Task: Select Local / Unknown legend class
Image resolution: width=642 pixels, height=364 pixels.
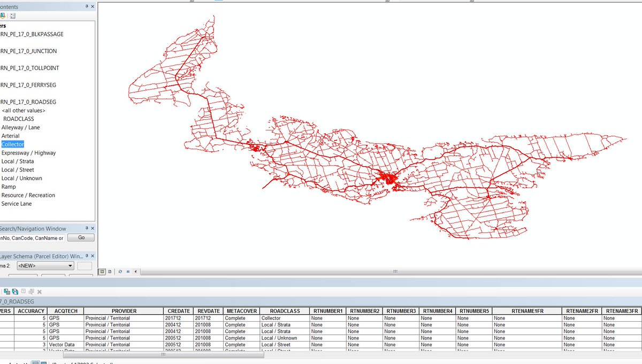Action: point(21,179)
